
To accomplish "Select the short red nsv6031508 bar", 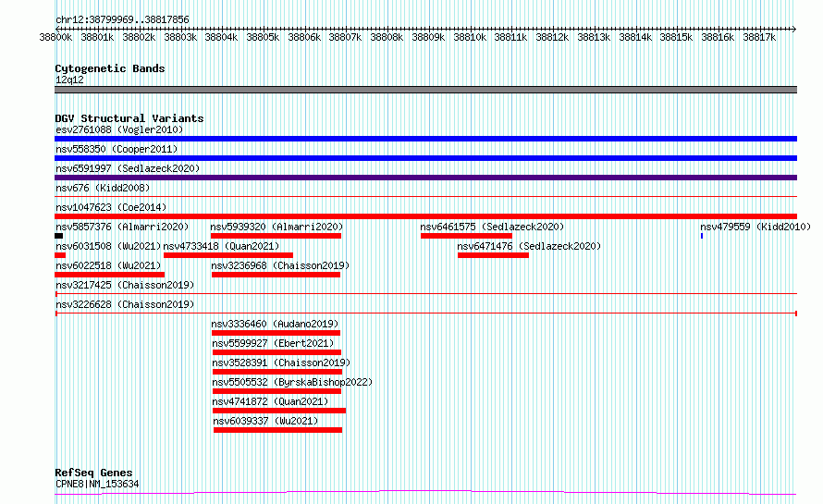I will 60,255.
